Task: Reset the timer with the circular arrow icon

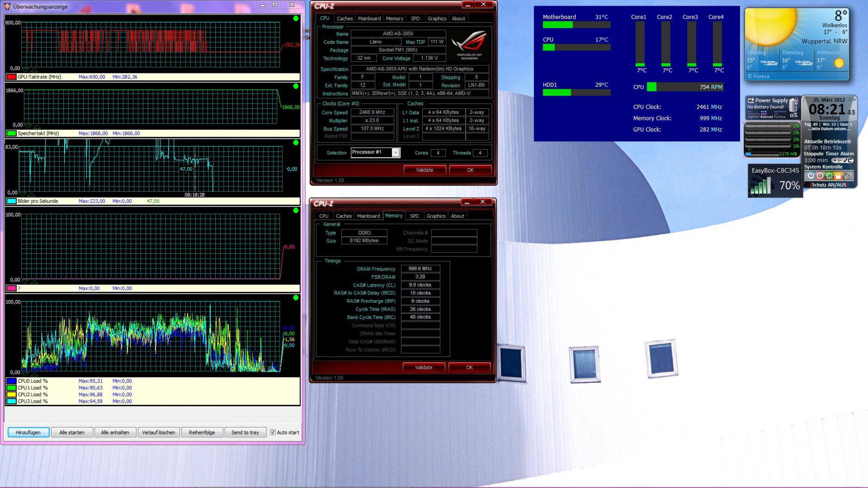Action: pyautogui.click(x=850, y=161)
